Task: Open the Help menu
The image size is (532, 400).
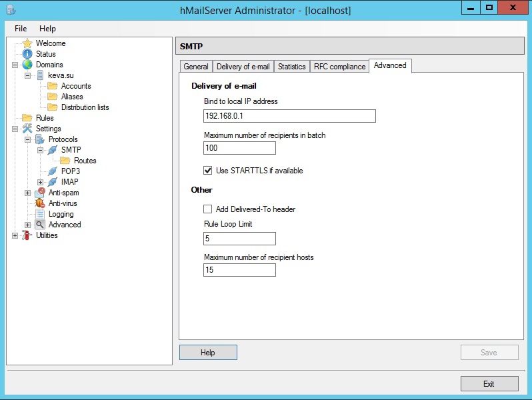Action: click(x=47, y=29)
